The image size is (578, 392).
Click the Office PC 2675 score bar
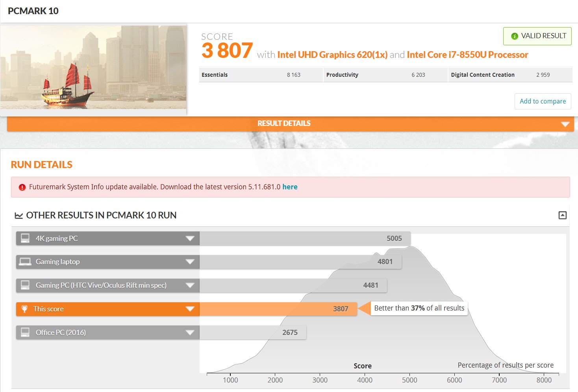(253, 333)
